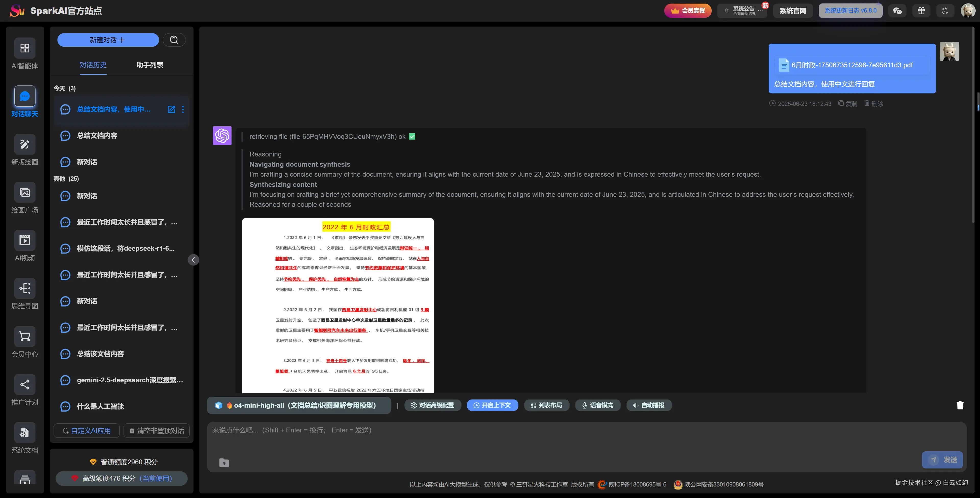The width and height of the screenshot is (980, 498).
Task: Click the search conversations magnifier icon
Action: point(174,40)
